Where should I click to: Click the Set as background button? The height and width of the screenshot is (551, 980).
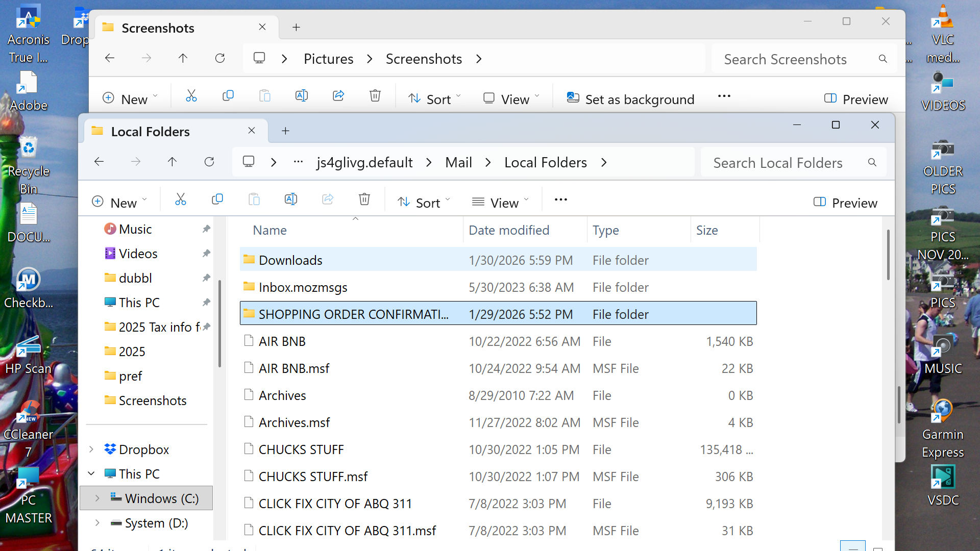pos(630,99)
